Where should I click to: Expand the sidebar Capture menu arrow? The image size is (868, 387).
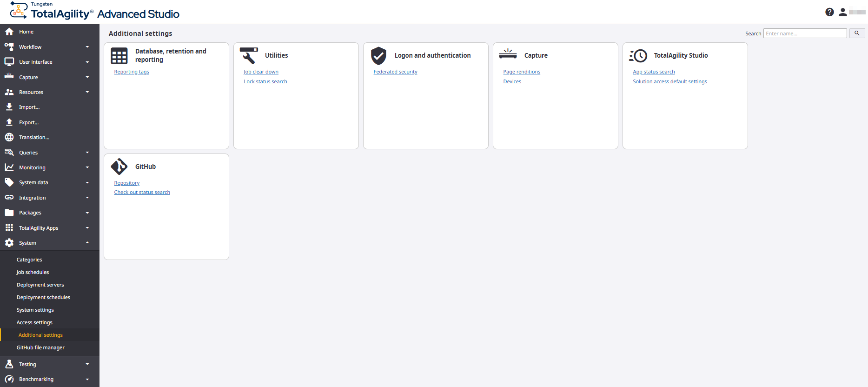click(x=87, y=77)
